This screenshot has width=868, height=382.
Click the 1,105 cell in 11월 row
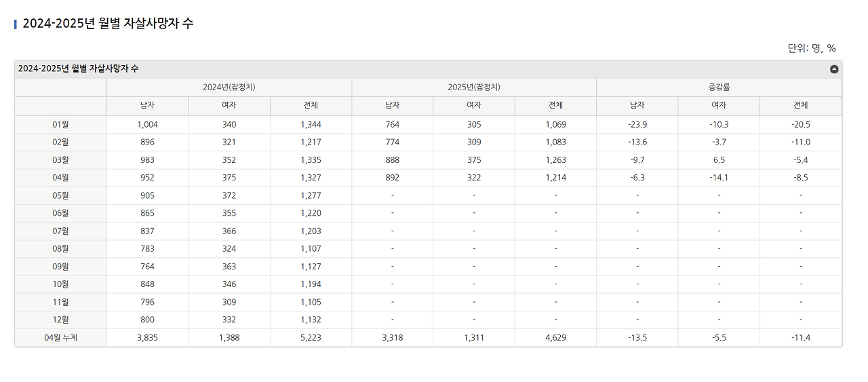[x=311, y=302]
